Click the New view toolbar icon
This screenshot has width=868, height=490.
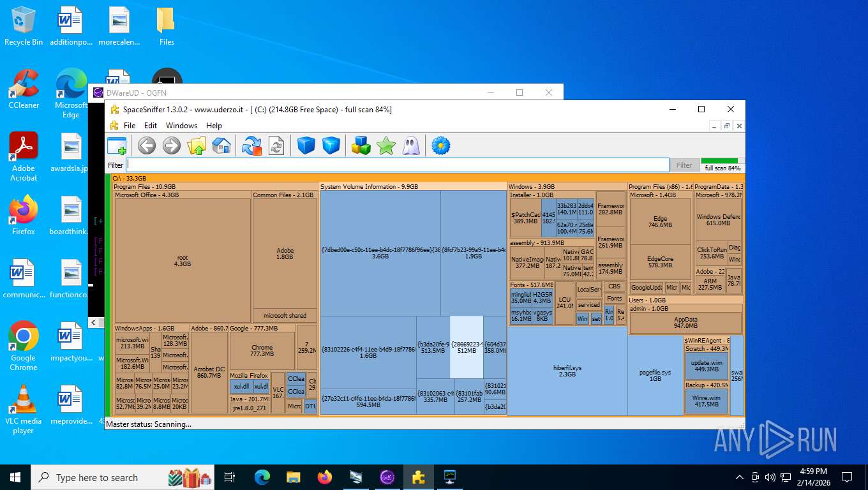point(117,146)
